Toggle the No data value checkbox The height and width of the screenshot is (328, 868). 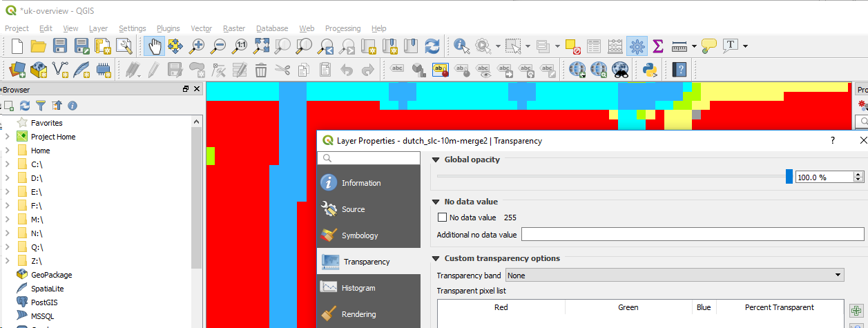coord(442,218)
